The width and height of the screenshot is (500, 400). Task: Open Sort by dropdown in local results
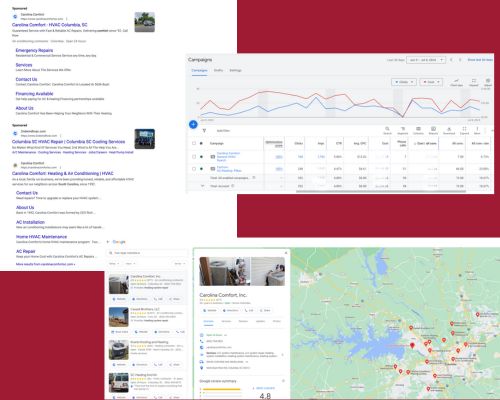(x=179, y=264)
